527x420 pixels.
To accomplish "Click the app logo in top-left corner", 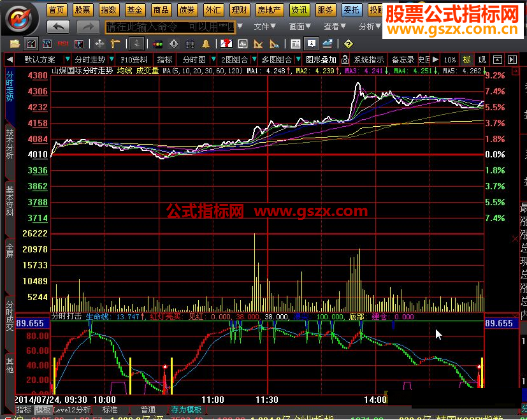I will [x=20, y=18].
